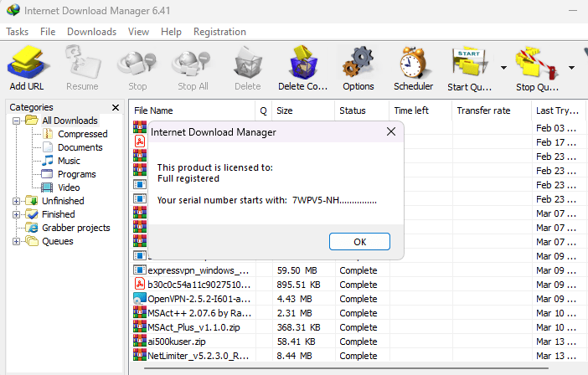Click the Delete Completed toolbar icon

[x=302, y=63]
